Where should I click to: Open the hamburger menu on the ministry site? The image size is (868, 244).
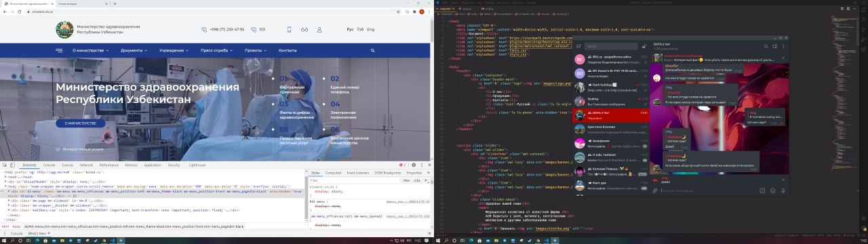coord(60,51)
